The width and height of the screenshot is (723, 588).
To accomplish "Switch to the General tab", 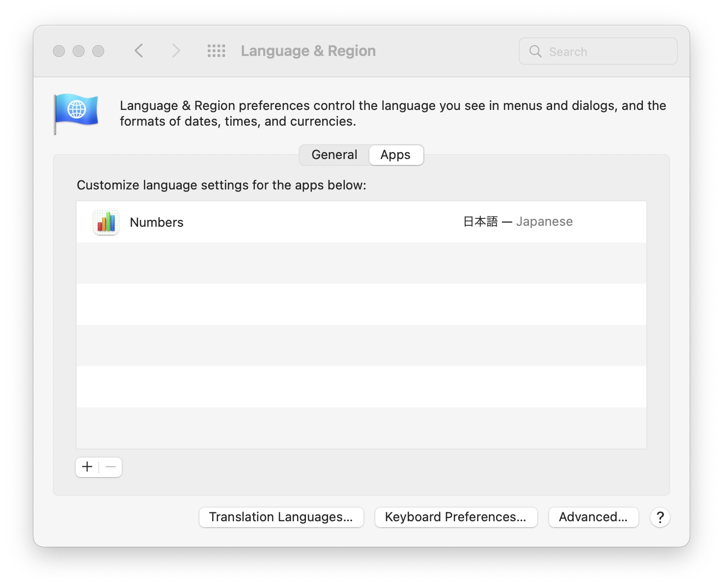I will coord(334,155).
